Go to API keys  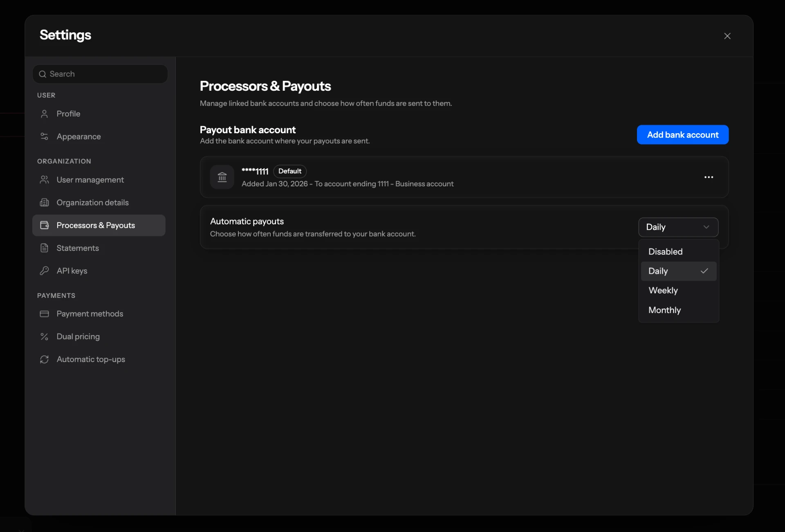(x=99, y=270)
